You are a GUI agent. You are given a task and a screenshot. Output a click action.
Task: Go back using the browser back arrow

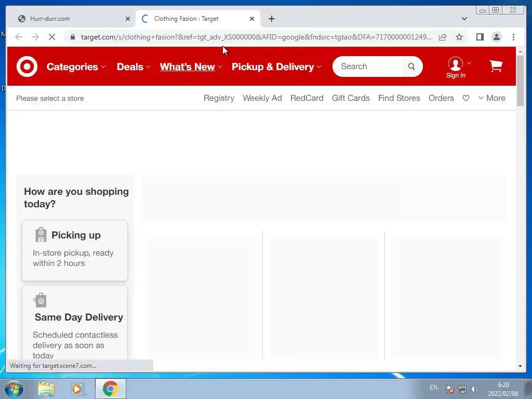point(19,37)
